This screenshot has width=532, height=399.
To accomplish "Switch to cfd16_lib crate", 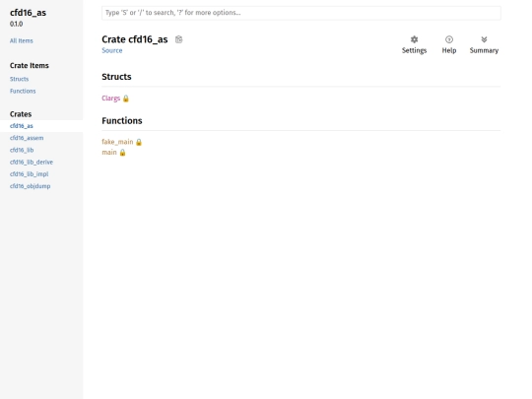I will (x=22, y=150).
